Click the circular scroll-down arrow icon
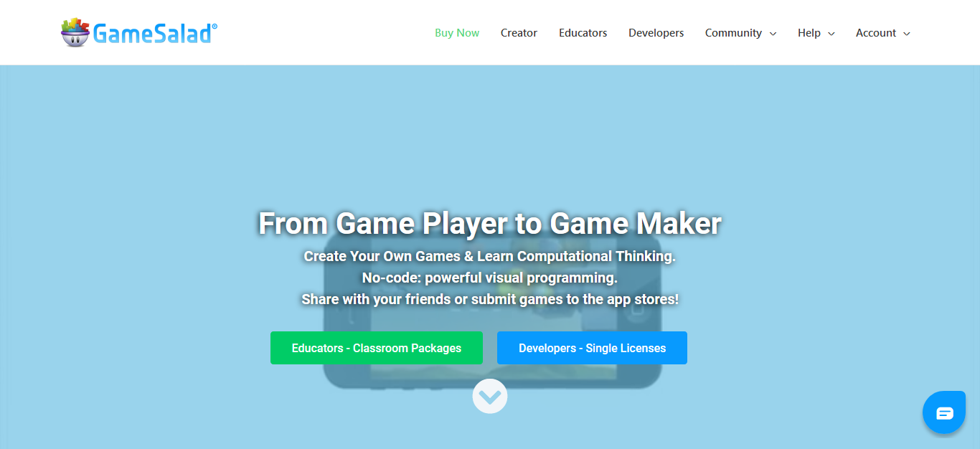 [490, 396]
